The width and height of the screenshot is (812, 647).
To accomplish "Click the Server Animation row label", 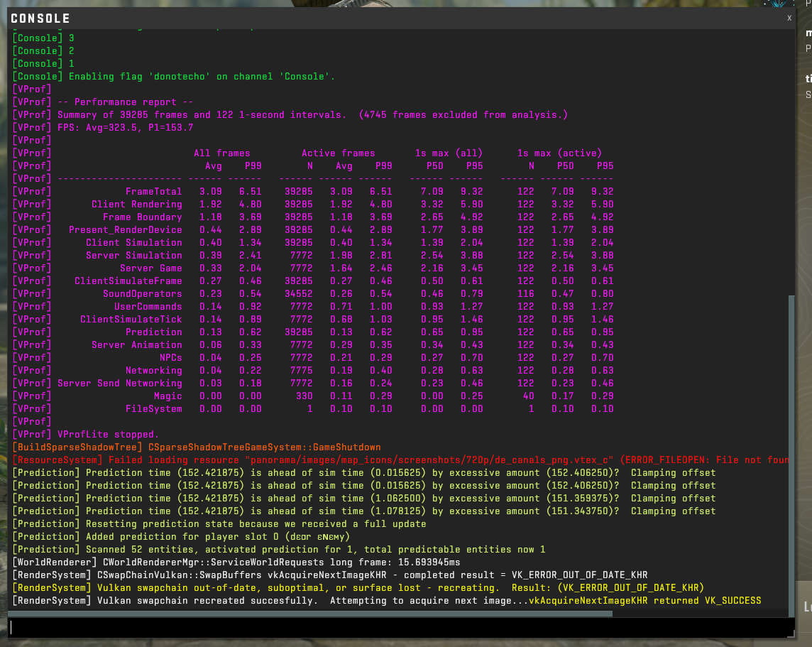I will pyautogui.click(x=137, y=345).
